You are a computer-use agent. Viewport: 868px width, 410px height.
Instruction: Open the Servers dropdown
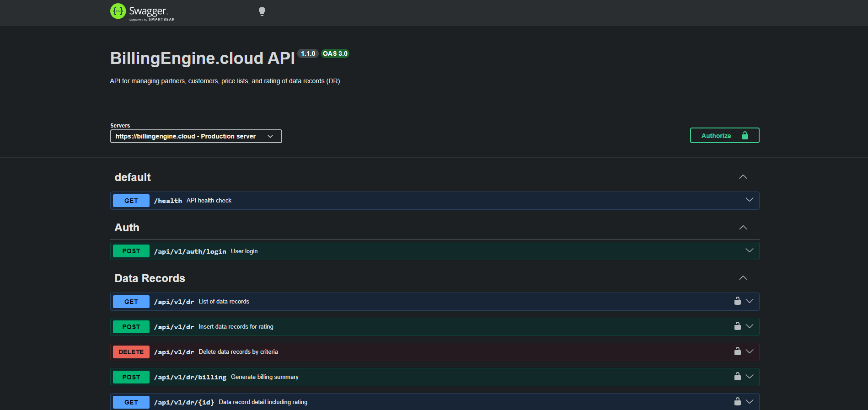pyautogui.click(x=196, y=136)
